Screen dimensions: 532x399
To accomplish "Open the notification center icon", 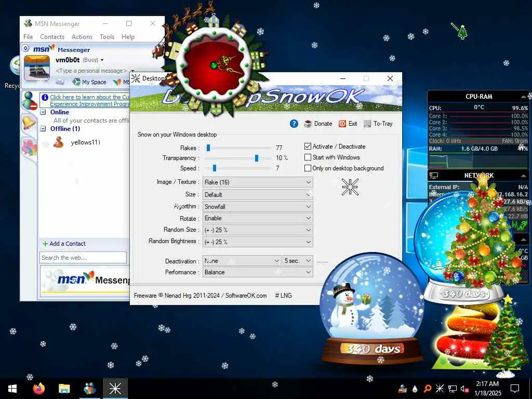I will coord(515,389).
